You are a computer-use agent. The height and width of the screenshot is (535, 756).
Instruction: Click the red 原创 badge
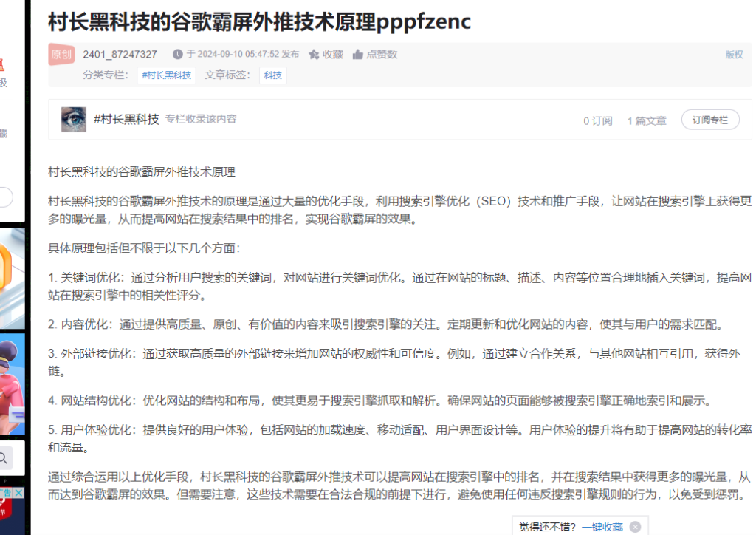click(x=61, y=55)
